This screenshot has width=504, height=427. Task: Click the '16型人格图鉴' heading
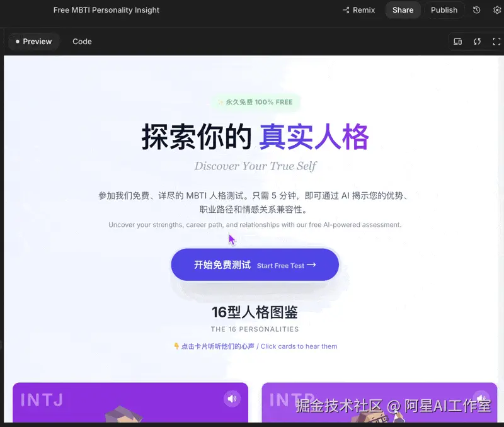click(255, 312)
